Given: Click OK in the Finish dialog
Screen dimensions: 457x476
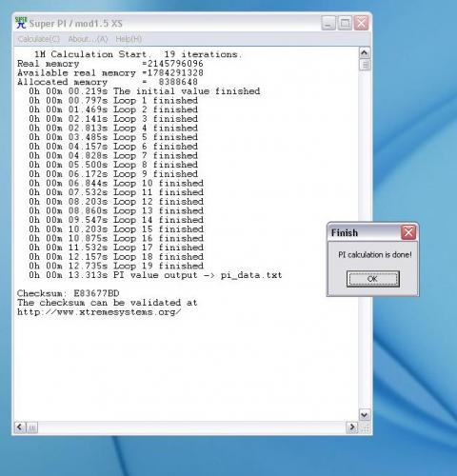Looking at the screenshot, I should point(373,279).
